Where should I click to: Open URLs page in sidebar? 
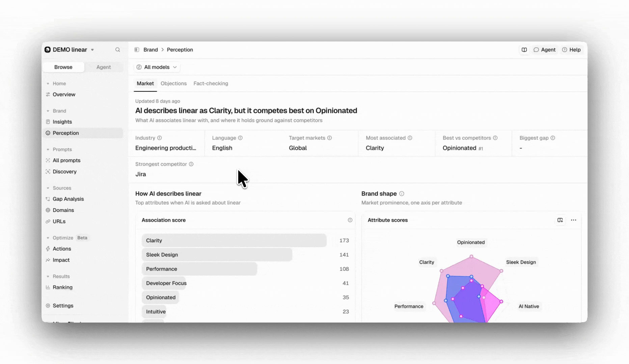pyautogui.click(x=83, y=221)
